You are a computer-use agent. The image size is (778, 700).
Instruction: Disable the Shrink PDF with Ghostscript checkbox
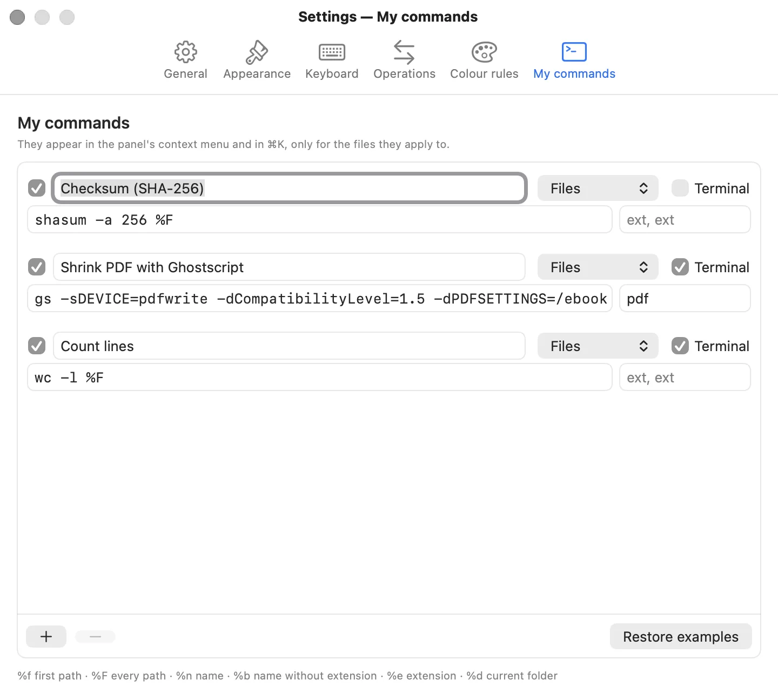coord(37,267)
